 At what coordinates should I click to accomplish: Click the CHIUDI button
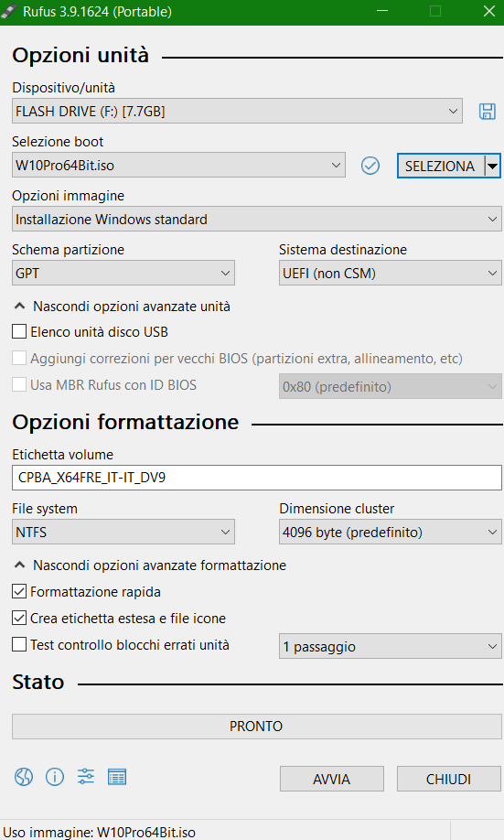click(x=448, y=779)
